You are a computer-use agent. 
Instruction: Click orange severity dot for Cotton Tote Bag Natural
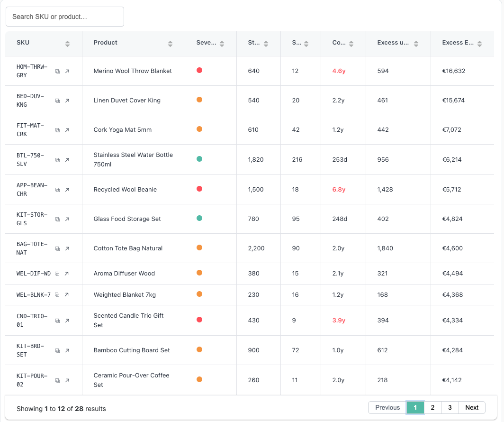click(x=199, y=248)
